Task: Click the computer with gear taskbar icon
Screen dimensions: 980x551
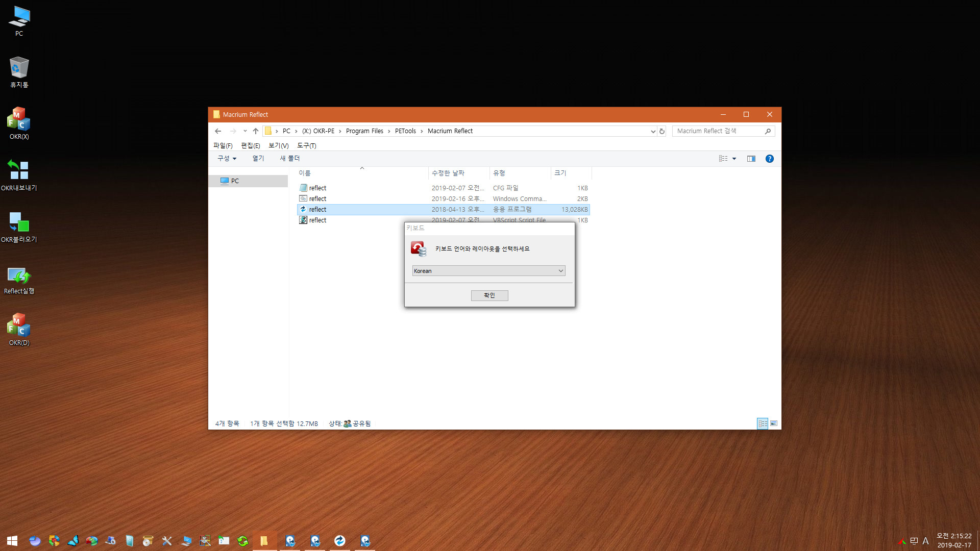Action: tap(110, 541)
